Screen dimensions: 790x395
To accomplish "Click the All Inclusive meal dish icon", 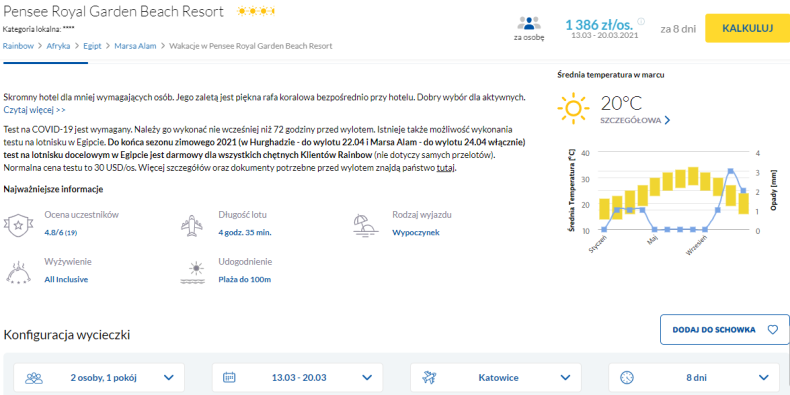I will pos(18,272).
